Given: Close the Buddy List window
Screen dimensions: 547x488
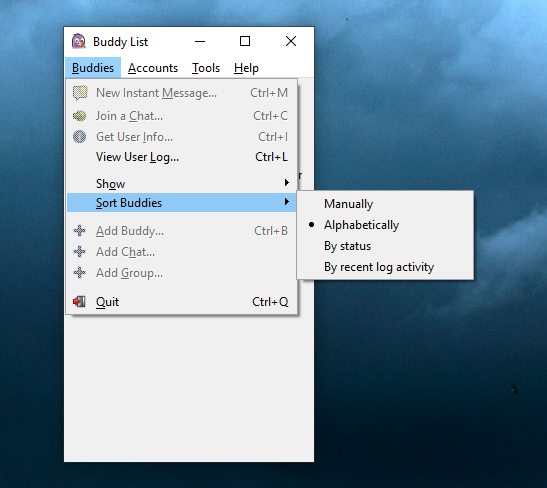Looking at the screenshot, I should (x=291, y=41).
